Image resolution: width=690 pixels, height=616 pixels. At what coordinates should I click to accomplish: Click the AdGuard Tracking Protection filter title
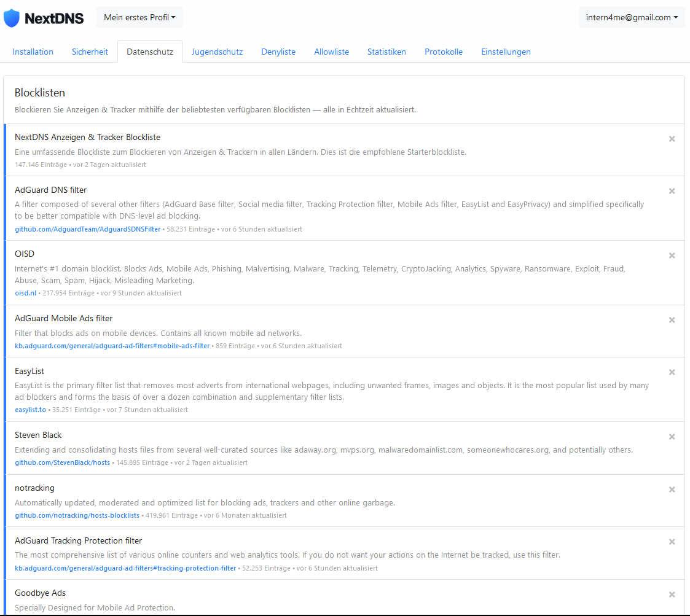78,540
